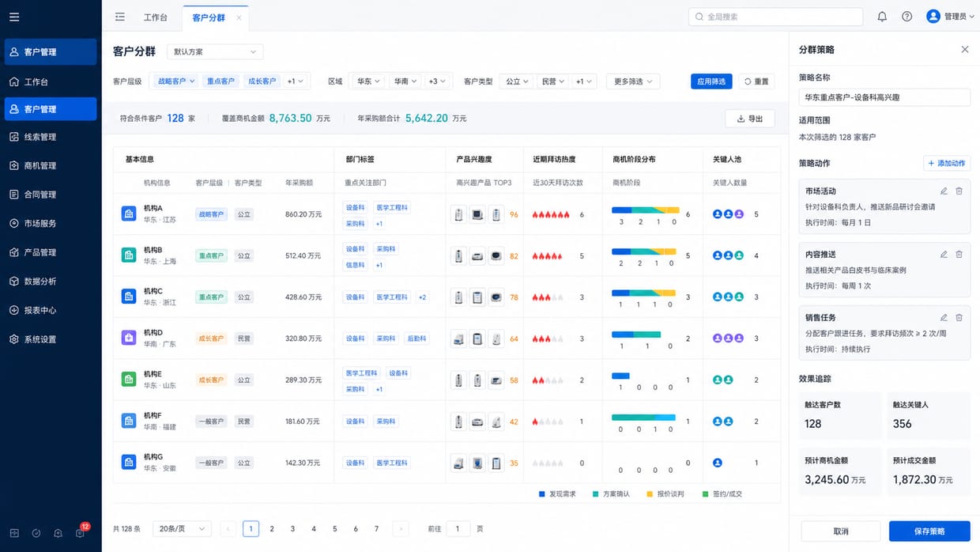980x552 pixels.
Task: Open the notification bell in top bar
Action: point(882,17)
